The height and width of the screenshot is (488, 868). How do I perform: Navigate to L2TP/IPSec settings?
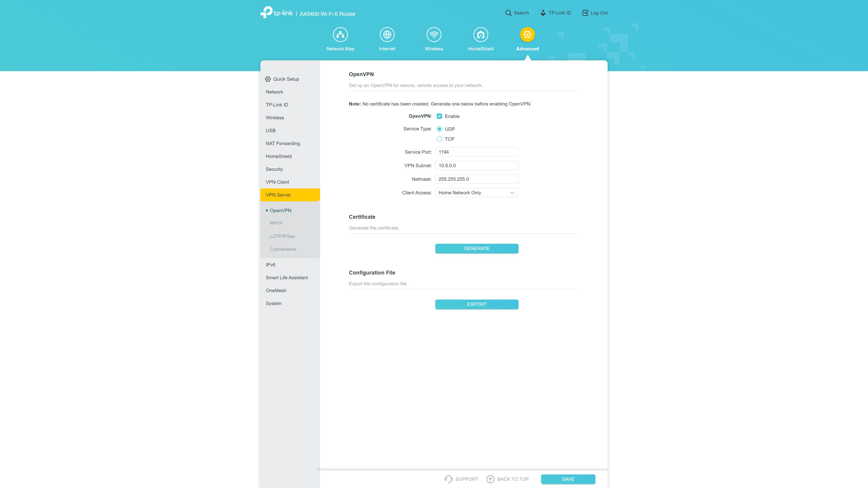(x=283, y=236)
